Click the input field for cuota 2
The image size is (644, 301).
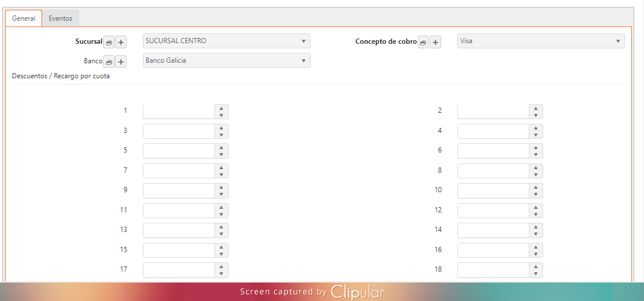[493, 112]
